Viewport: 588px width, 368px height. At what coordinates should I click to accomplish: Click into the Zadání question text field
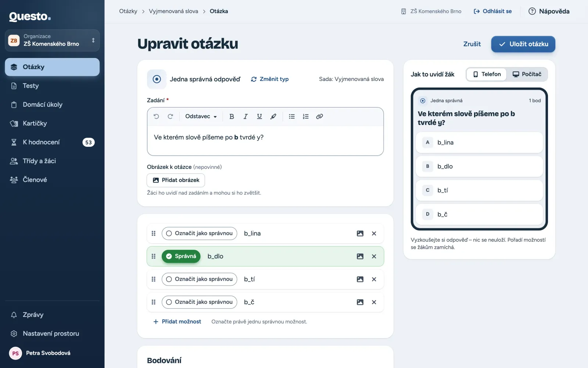(265, 141)
